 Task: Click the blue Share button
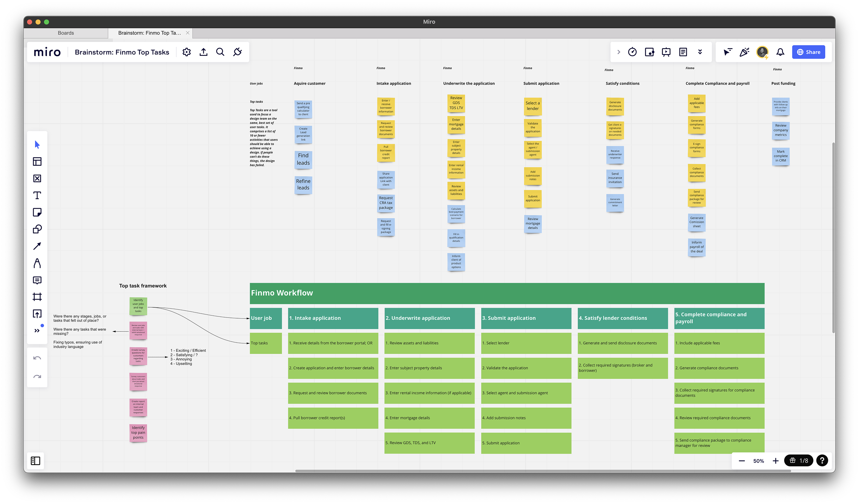[808, 52]
